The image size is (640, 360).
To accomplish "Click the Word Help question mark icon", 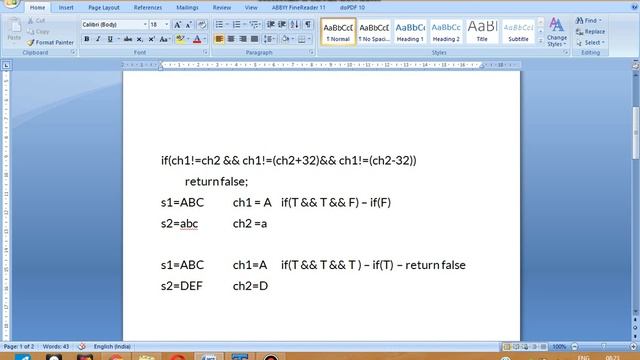I will coord(635,7).
